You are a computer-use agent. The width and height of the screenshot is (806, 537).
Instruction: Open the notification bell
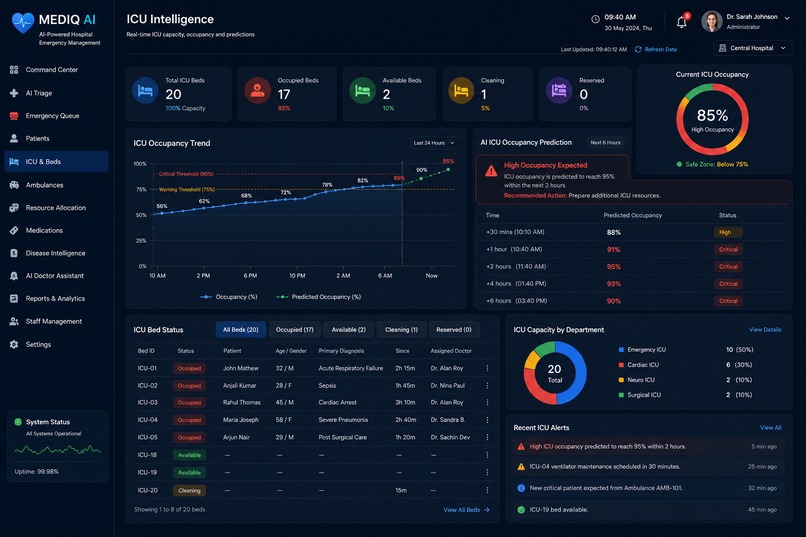pyautogui.click(x=682, y=22)
